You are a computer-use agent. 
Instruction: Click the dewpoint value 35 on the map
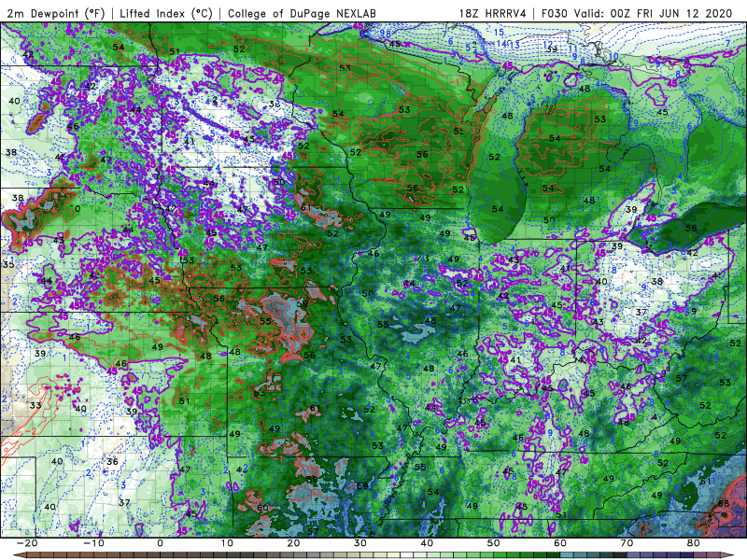[x=8, y=265]
